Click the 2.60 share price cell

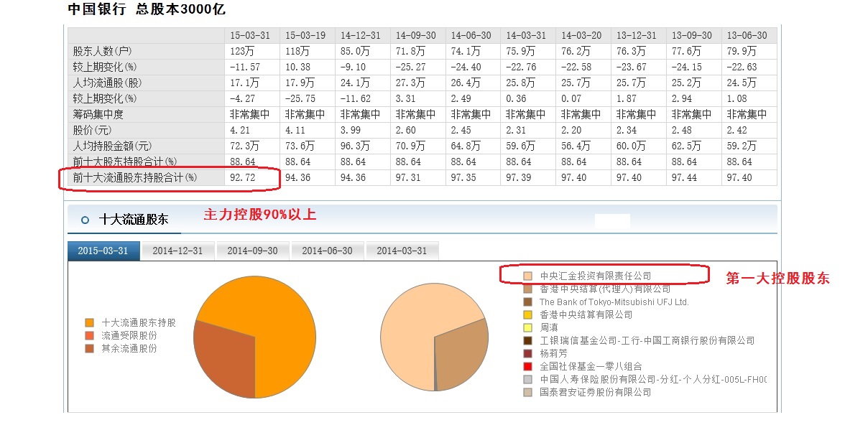tap(406, 130)
